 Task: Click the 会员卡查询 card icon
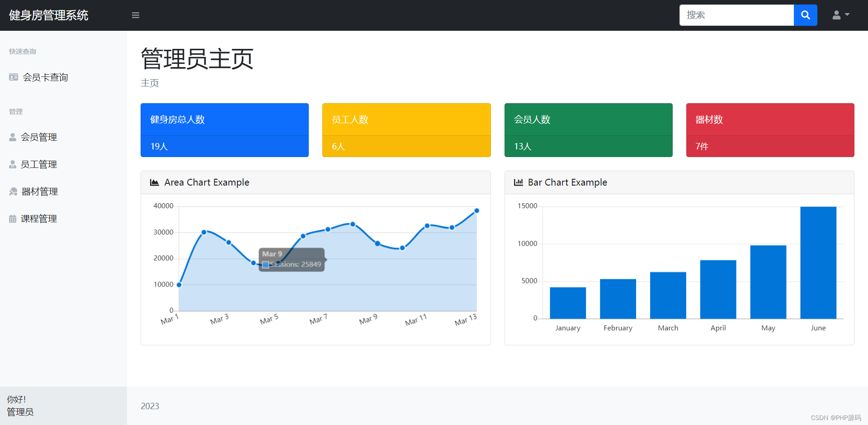click(x=14, y=77)
